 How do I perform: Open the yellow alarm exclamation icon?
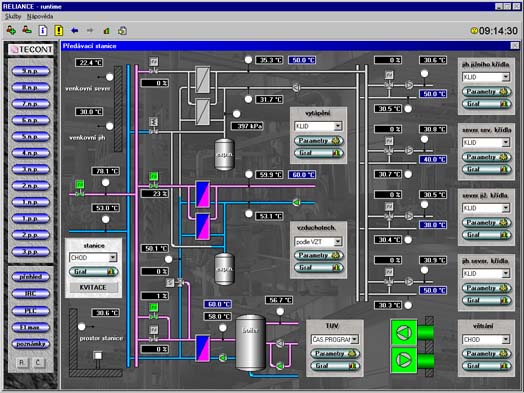[58, 30]
